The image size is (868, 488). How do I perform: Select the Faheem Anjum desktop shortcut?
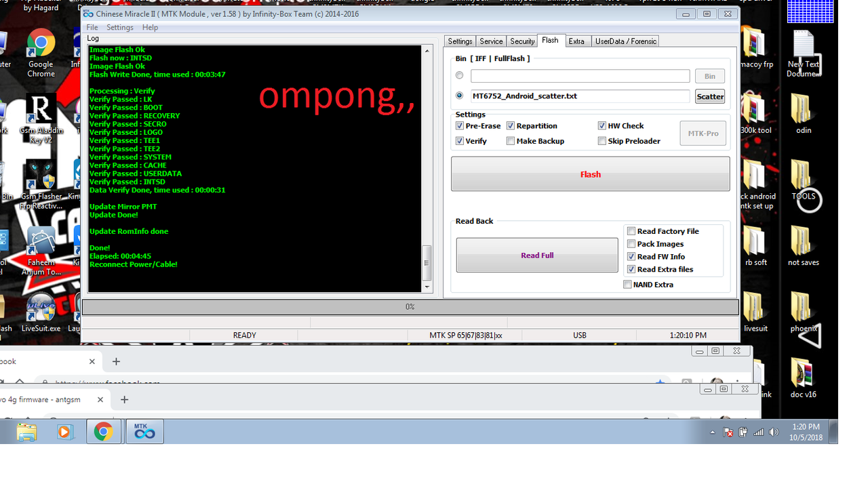(x=41, y=251)
